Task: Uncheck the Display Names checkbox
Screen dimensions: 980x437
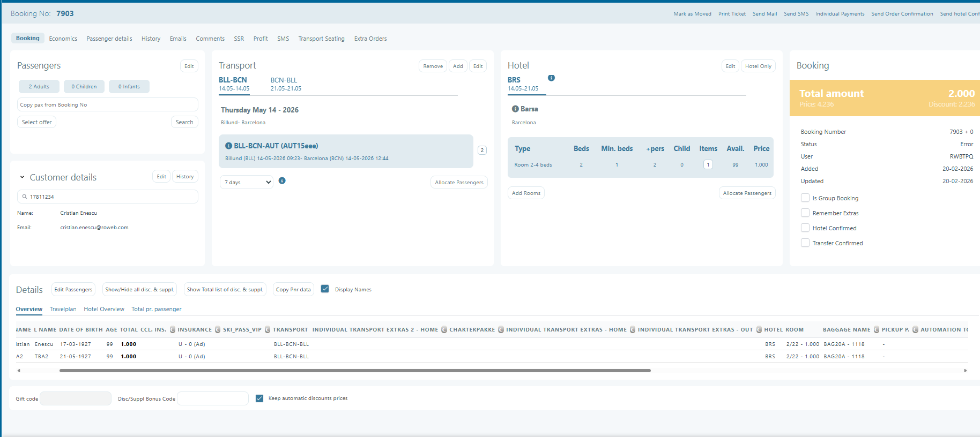Action: [325, 289]
